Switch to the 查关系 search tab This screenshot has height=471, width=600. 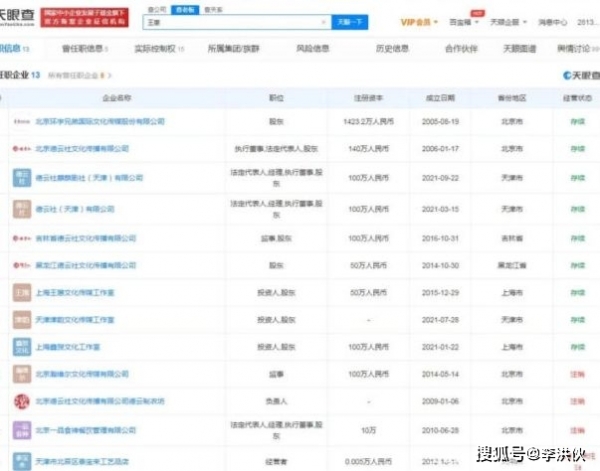click(x=213, y=10)
